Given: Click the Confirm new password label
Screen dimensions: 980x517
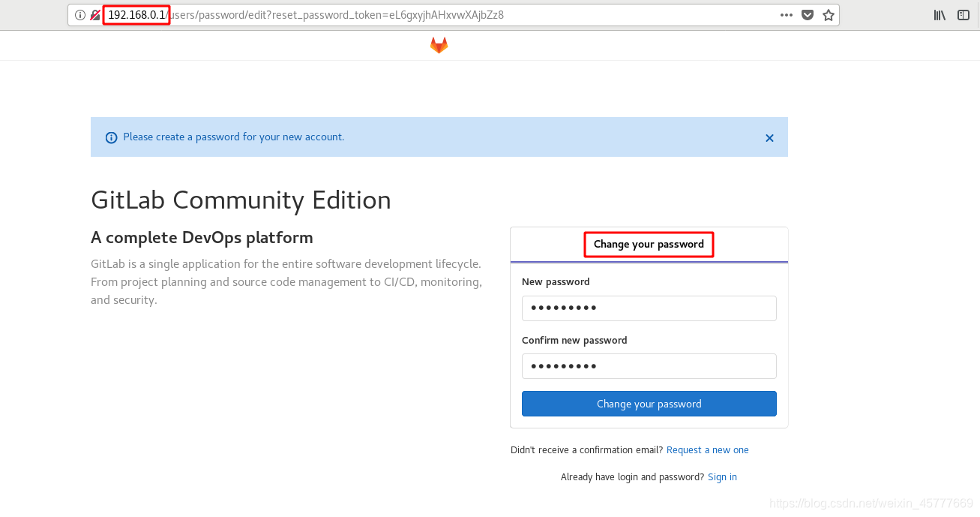Looking at the screenshot, I should pyautogui.click(x=574, y=341).
